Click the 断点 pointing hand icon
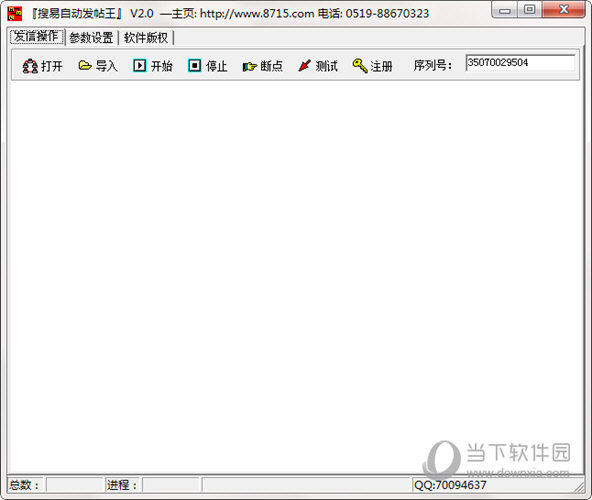 click(250, 66)
